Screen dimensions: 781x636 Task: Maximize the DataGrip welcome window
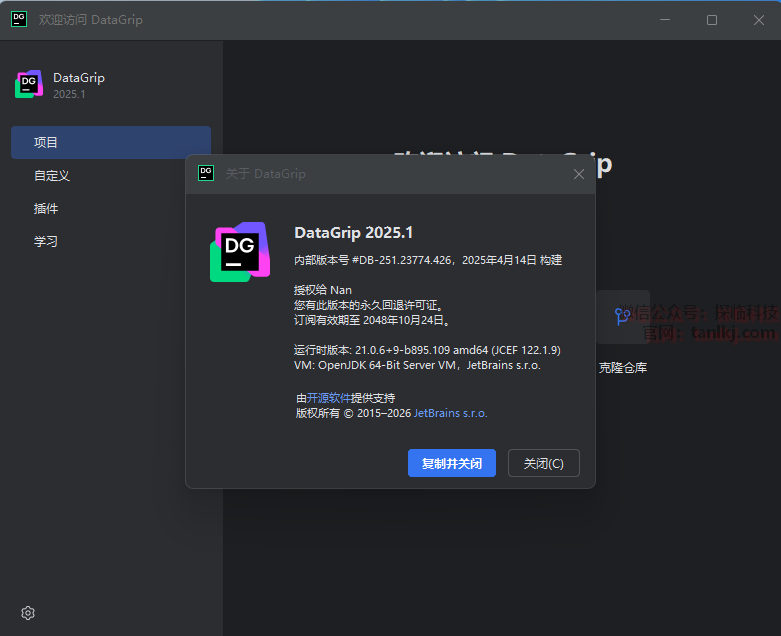(x=712, y=20)
